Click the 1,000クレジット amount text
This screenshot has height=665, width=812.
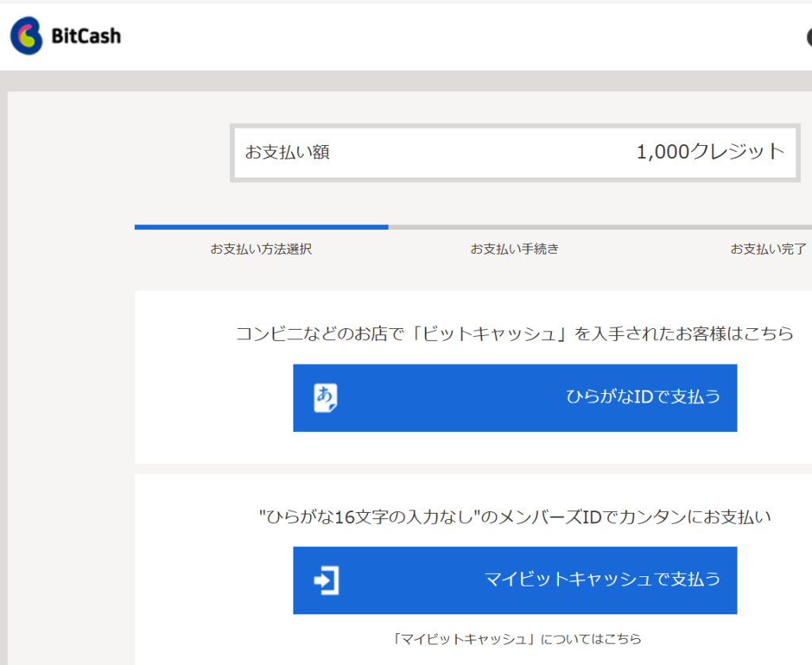710,151
